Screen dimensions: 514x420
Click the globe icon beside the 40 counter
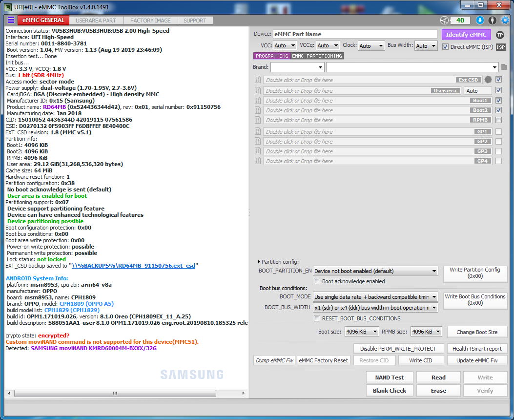pos(444,21)
